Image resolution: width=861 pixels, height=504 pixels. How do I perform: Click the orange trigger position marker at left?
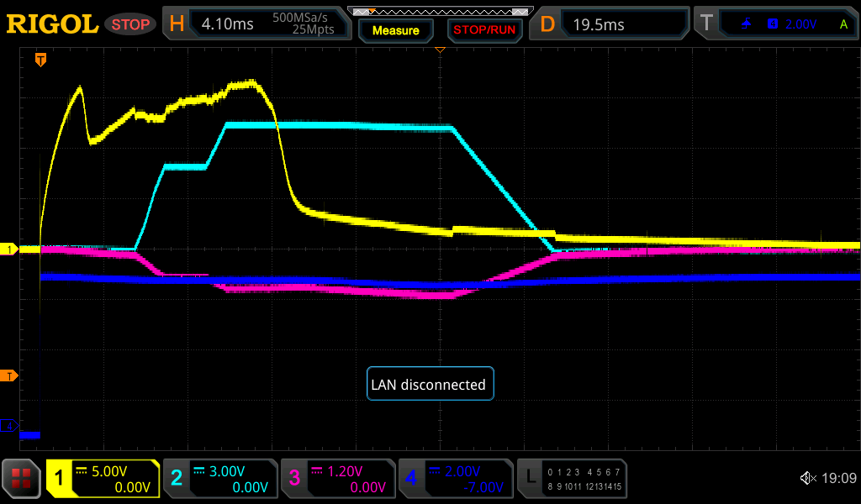click(x=40, y=60)
